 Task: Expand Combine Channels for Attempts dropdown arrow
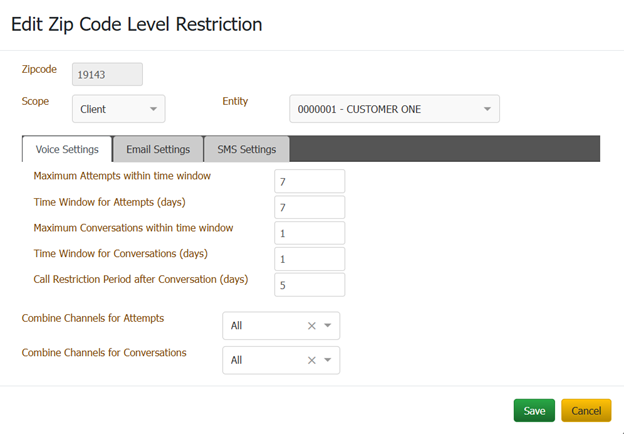[327, 326]
